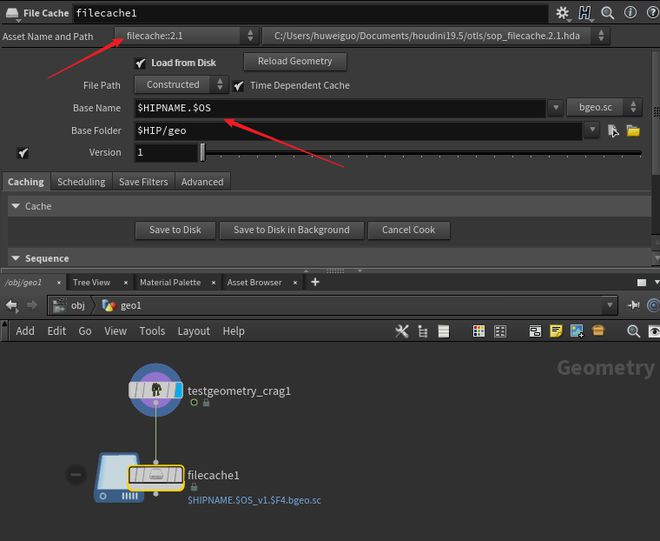Toggle the Load from Disk checkbox
The height and width of the screenshot is (541, 660).
click(140, 63)
